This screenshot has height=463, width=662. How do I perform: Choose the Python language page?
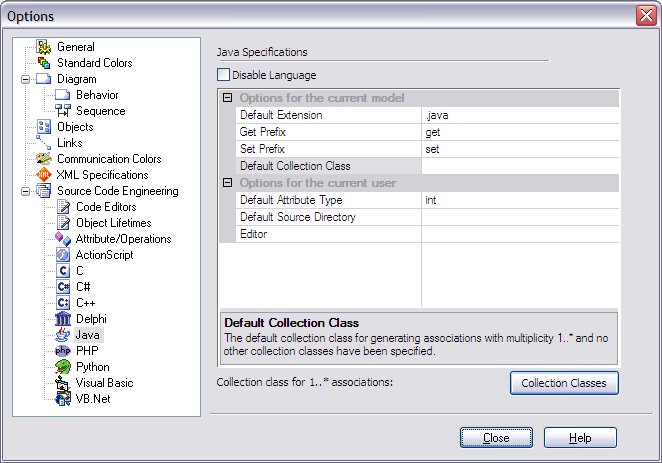pyautogui.click(x=93, y=367)
